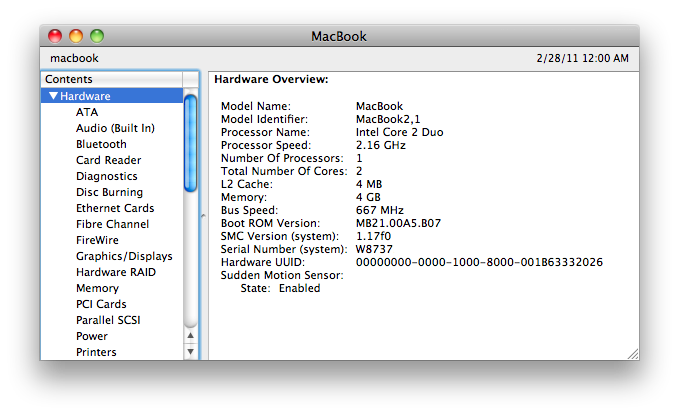
Task: Show Power information
Action: click(92, 337)
